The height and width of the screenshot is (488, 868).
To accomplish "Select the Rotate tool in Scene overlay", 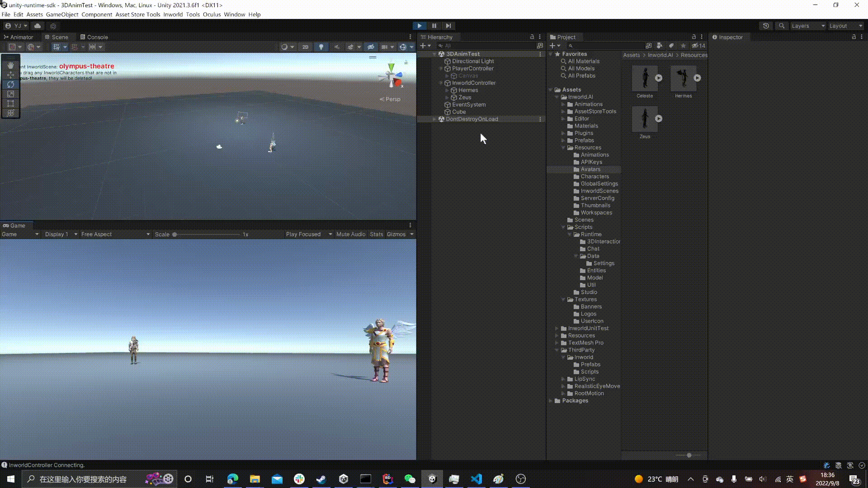I will [x=10, y=84].
